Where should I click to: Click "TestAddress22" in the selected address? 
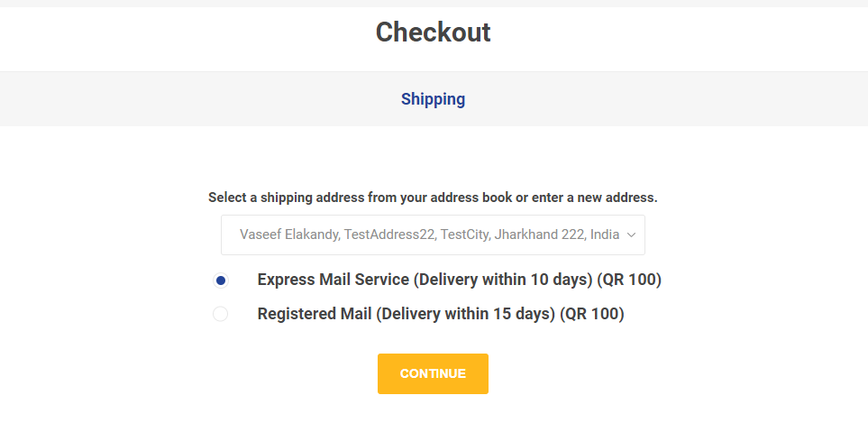390,234
